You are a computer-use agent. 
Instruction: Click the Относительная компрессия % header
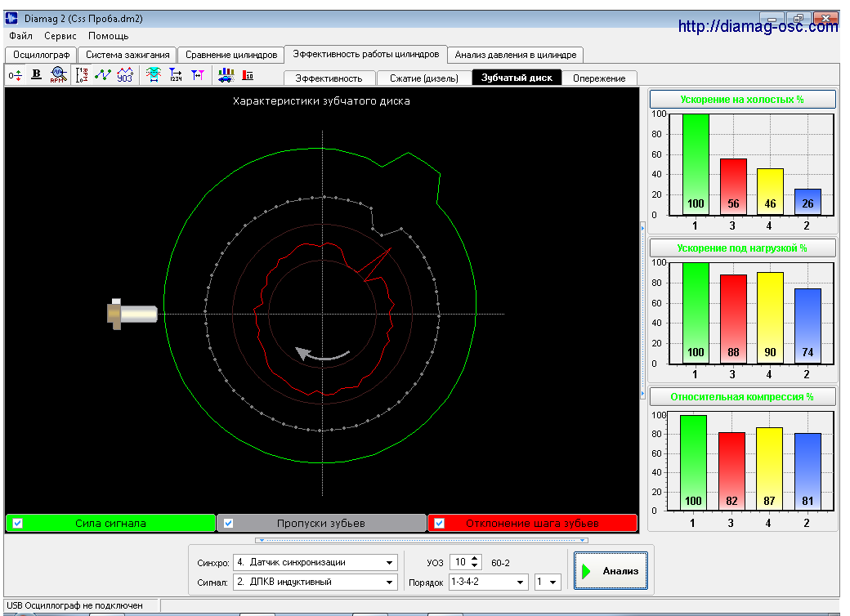(742, 396)
